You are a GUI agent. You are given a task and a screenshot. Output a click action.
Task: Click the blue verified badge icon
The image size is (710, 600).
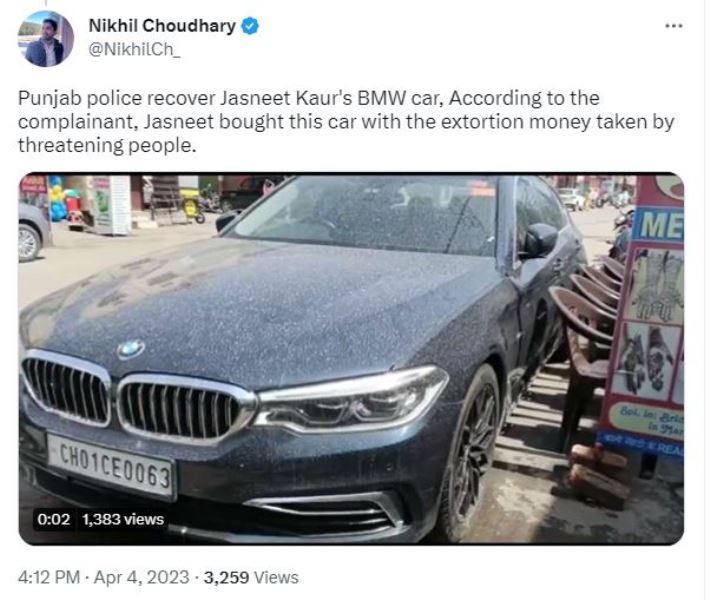250,26
